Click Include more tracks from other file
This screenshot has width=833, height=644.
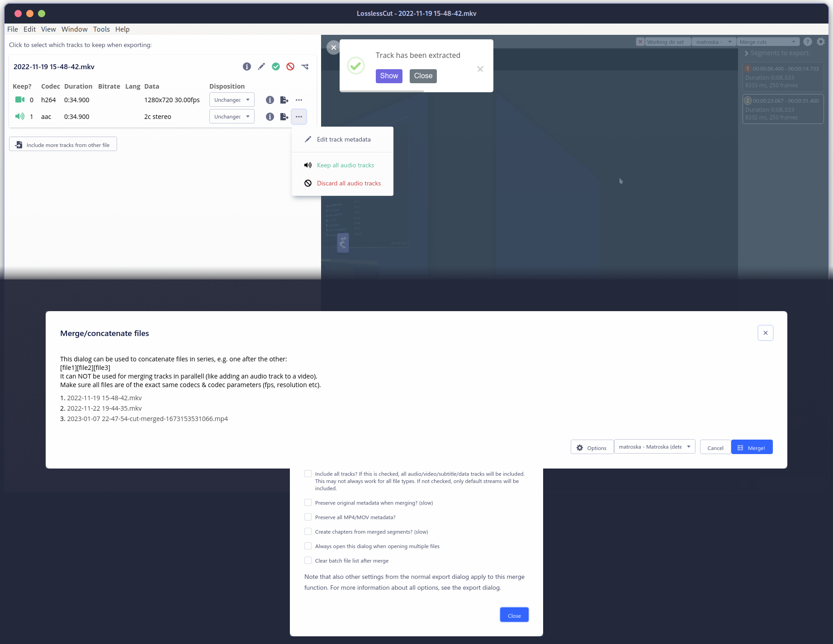[x=63, y=144]
